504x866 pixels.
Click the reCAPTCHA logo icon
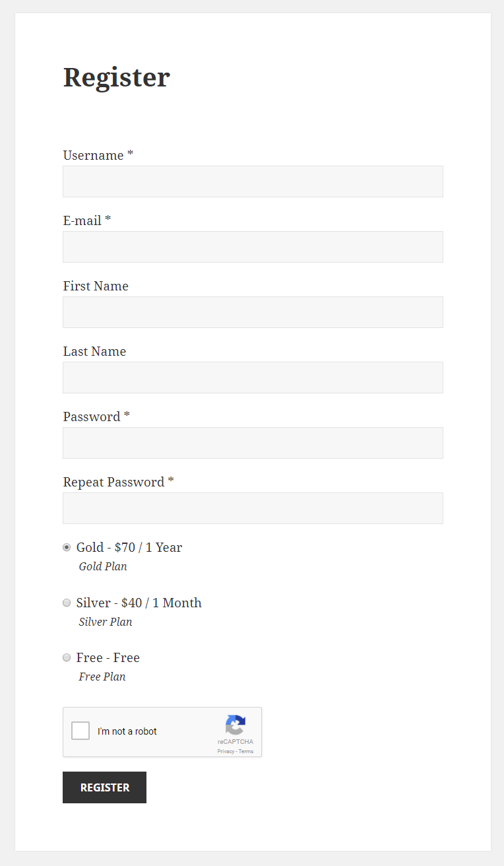click(x=236, y=725)
